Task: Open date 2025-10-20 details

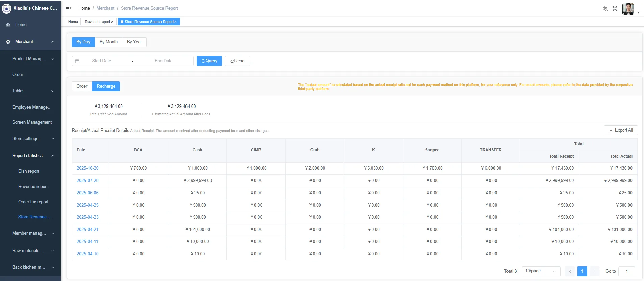Action: click(x=88, y=168)
